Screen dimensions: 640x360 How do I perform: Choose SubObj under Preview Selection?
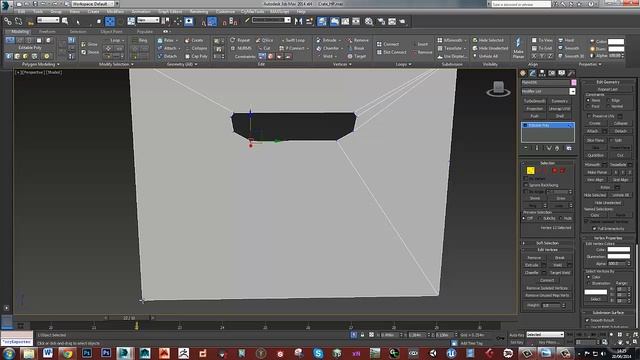(541, 218)
